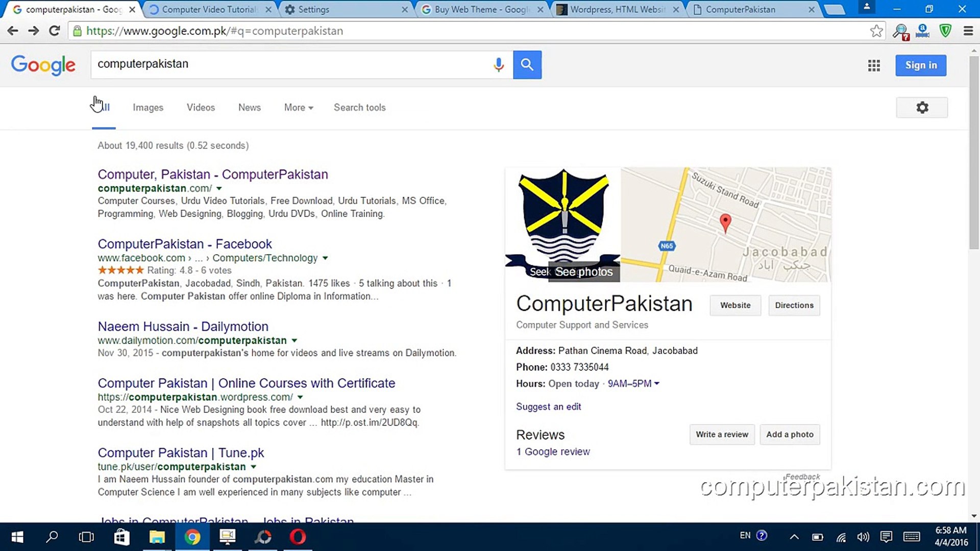Viewport: 980px width, 551px height.
Task: Switch to Chrome in the taskbar
Action: 192,537
